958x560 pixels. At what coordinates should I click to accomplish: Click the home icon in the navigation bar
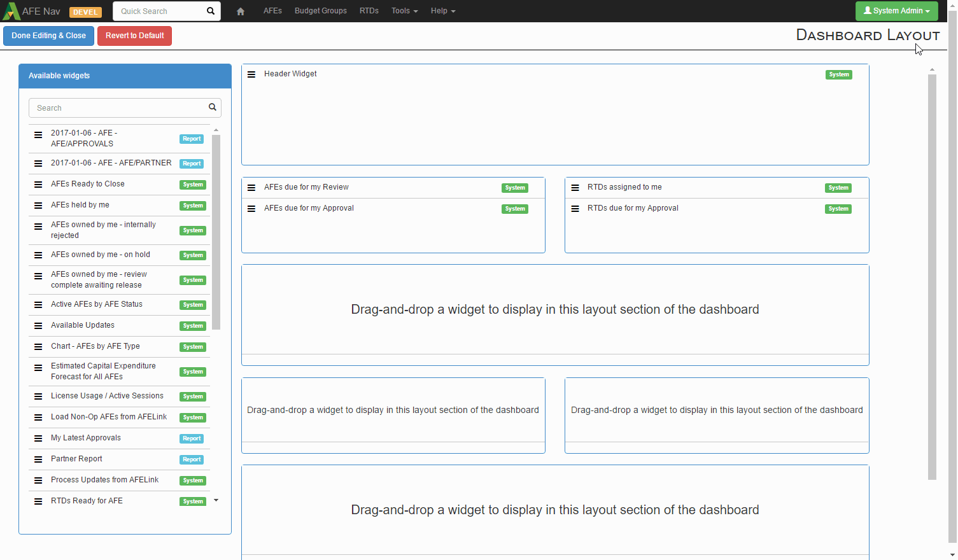click(241, 11)
